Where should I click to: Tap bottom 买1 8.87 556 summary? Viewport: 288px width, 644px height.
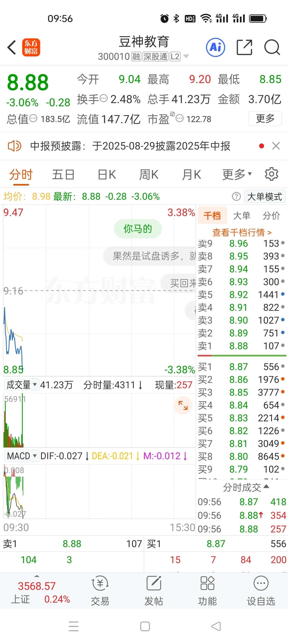point(216,544)
